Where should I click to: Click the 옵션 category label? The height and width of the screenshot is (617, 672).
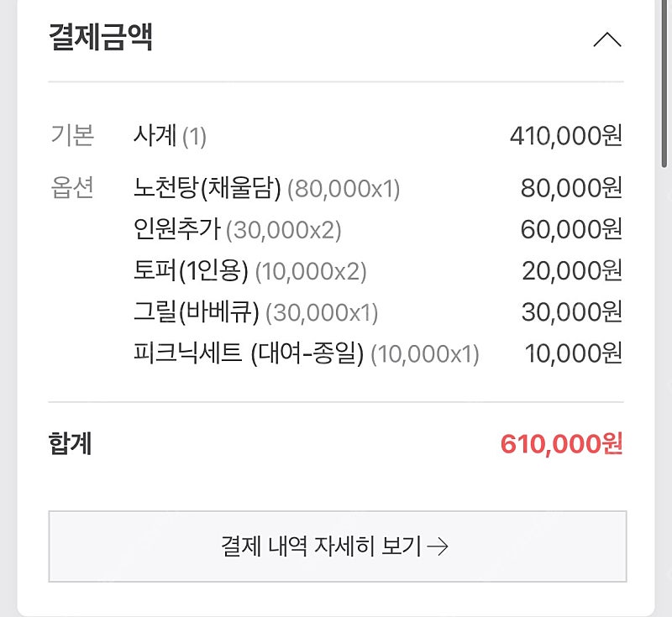click(72, 187)
